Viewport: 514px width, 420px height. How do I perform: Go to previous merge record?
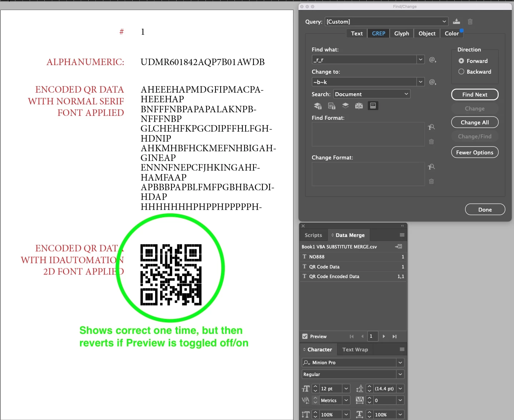click(x=362, y=336)
